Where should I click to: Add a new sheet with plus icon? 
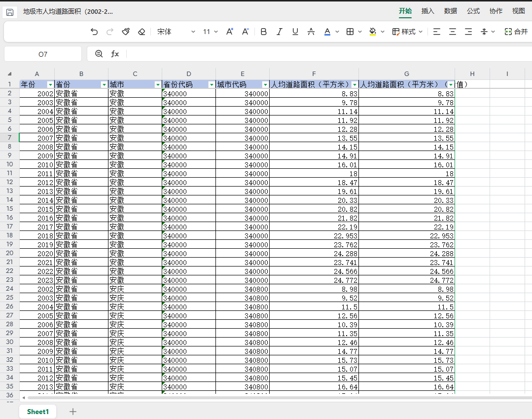pyautogui.click(x=73, y=412)
